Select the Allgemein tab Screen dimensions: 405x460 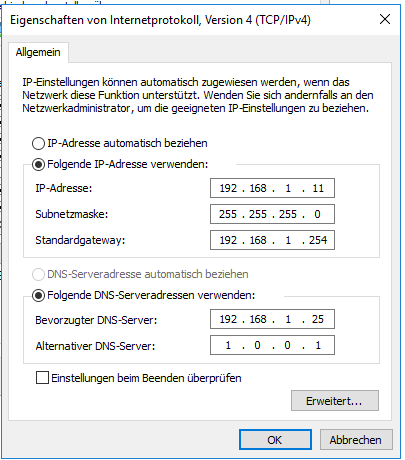click(38, 52)
